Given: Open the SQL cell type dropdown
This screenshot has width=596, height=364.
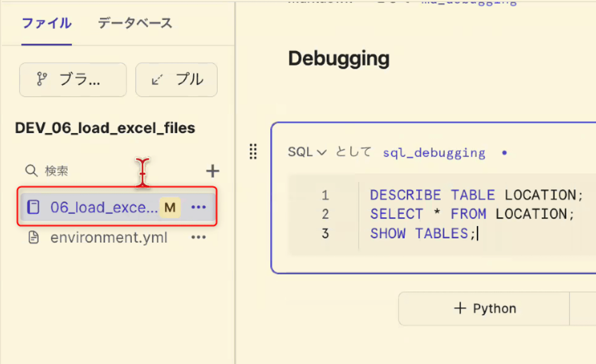Looking at the screenshot, I should [x=307, y=152].
